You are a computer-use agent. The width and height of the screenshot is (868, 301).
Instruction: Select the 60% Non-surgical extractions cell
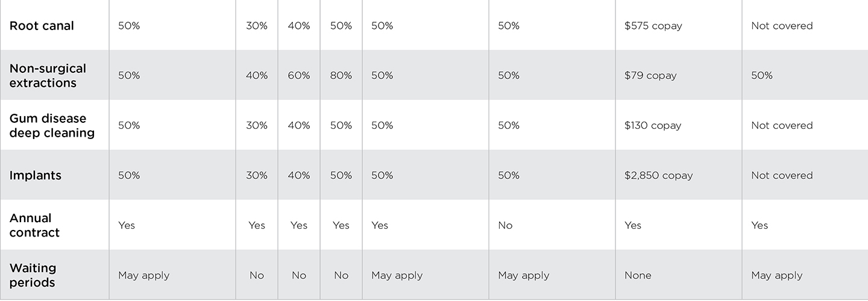pos(298,76)
